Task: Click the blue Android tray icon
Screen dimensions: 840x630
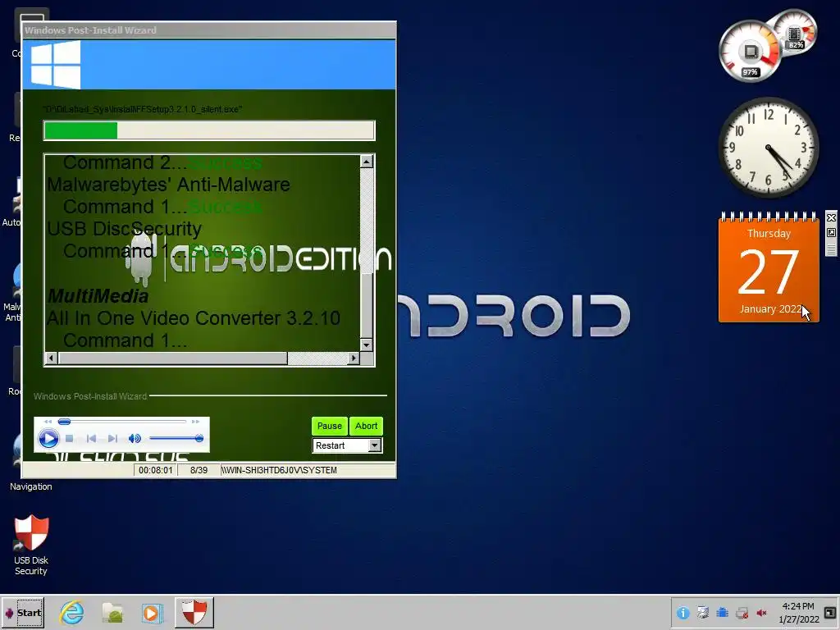Action: 722,612
